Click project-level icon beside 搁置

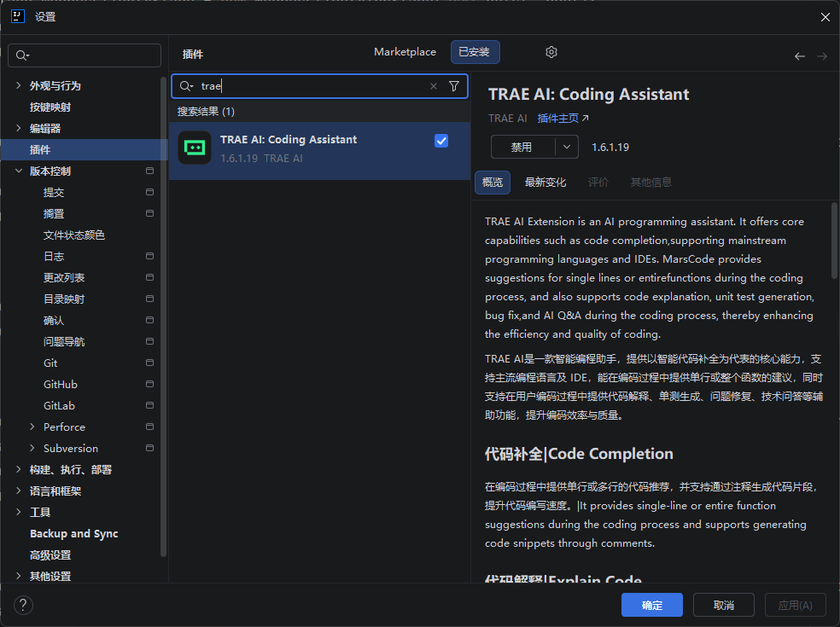149,213
